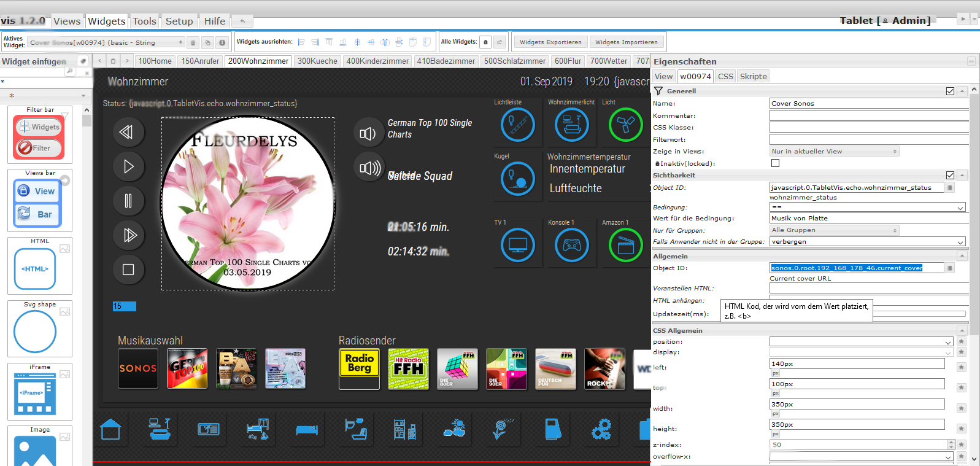
Task: Click the Name field containing Cover Sonos
Action: coord(869,103)
